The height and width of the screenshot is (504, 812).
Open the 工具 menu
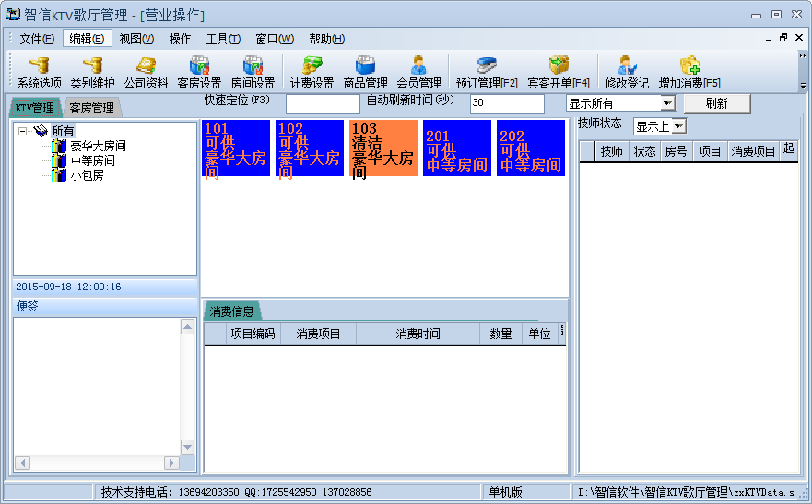coord(222,39)
